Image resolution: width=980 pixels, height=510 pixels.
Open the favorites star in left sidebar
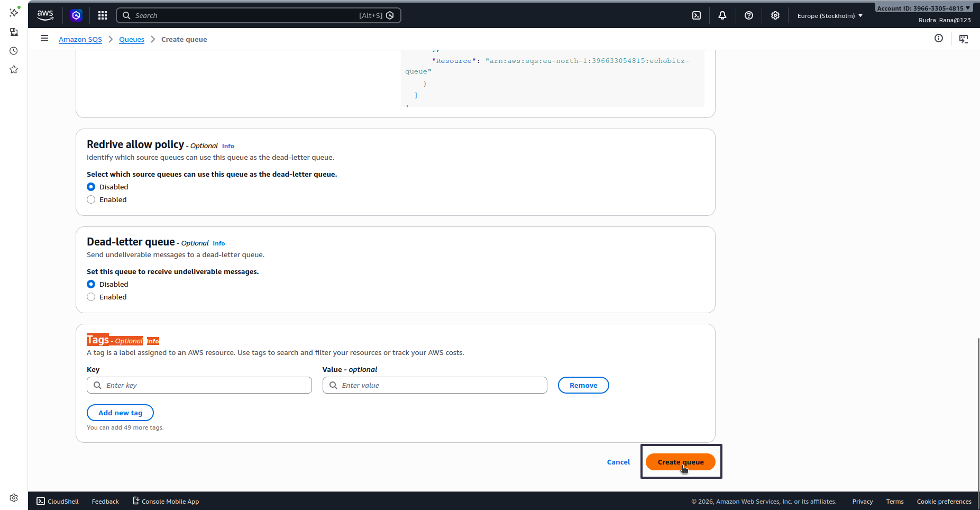pyautogui.click(x=14, y=69)
